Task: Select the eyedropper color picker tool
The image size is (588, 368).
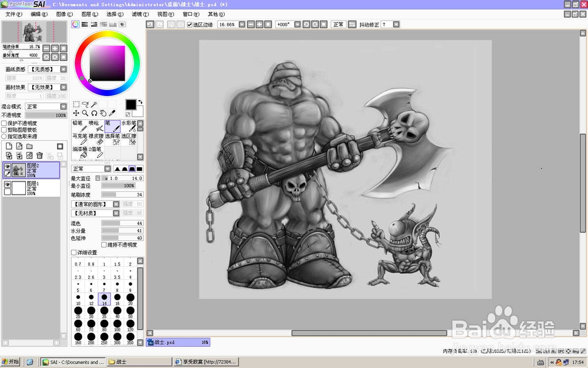Action: click(112, 113)
